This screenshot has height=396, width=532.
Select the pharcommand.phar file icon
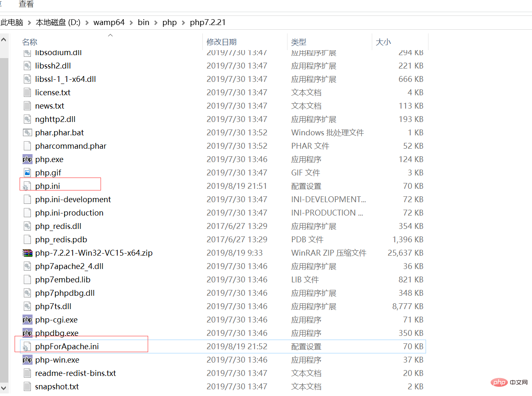tap(28, 146)
